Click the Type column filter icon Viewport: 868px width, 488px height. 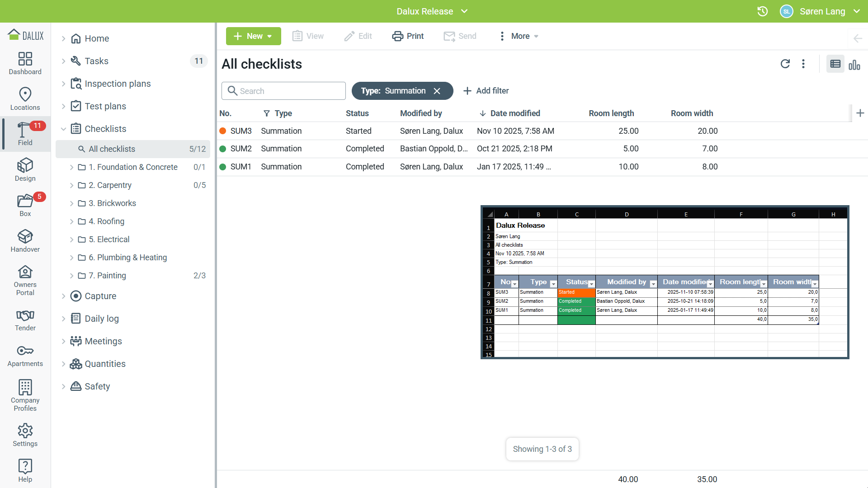[267, 113]
